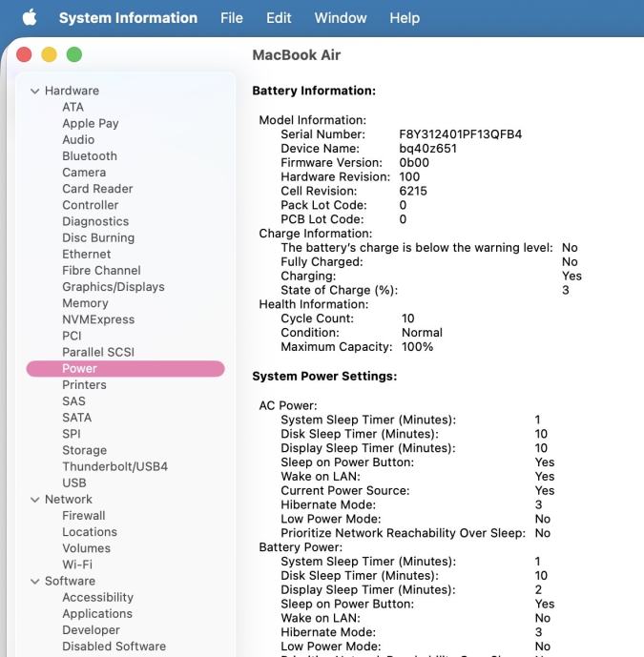Select Ethernet in the sidebar

coord(87,255)
